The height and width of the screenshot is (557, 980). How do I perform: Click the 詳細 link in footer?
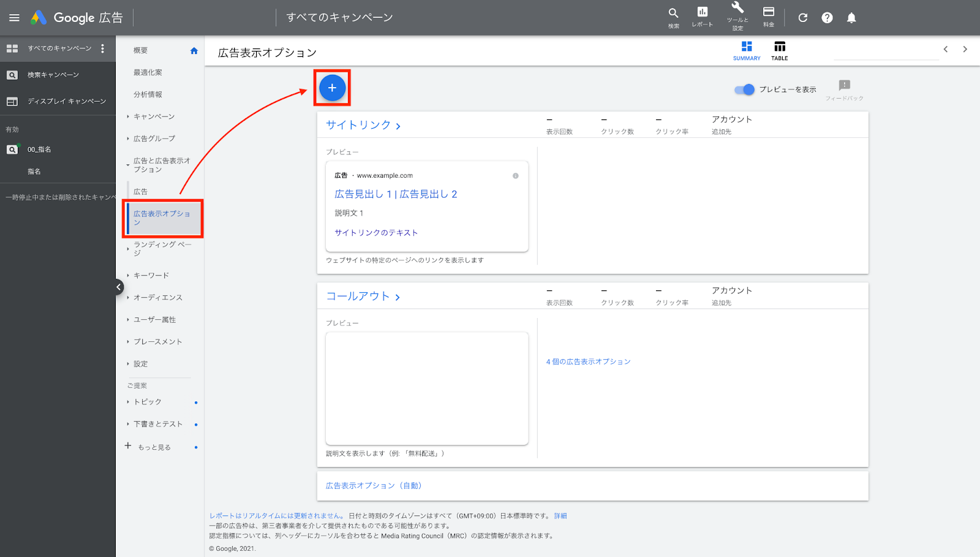tap(560, 516)
